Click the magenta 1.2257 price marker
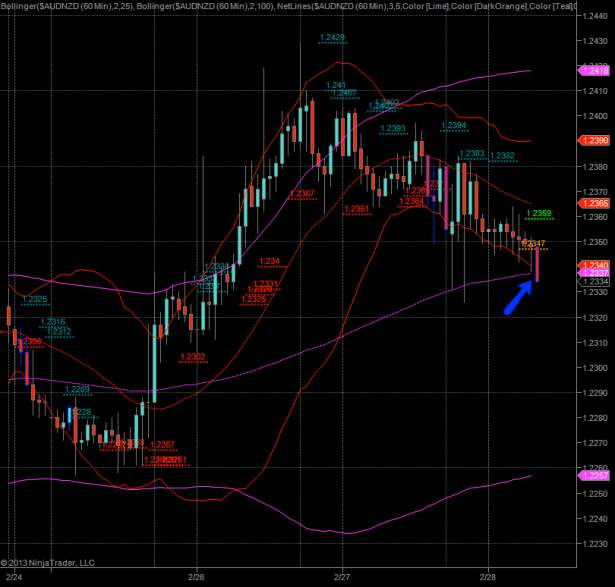The image size is (615, 587). click(595, 475)
